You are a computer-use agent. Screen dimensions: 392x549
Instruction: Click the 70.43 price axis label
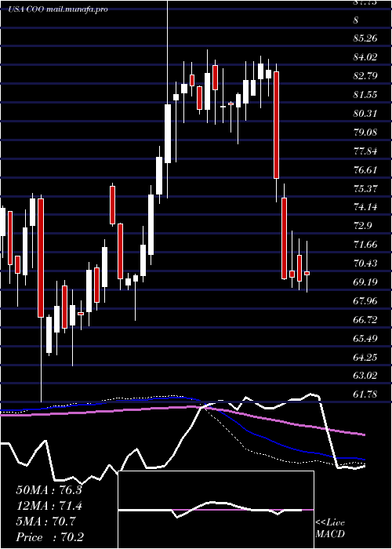365,263
